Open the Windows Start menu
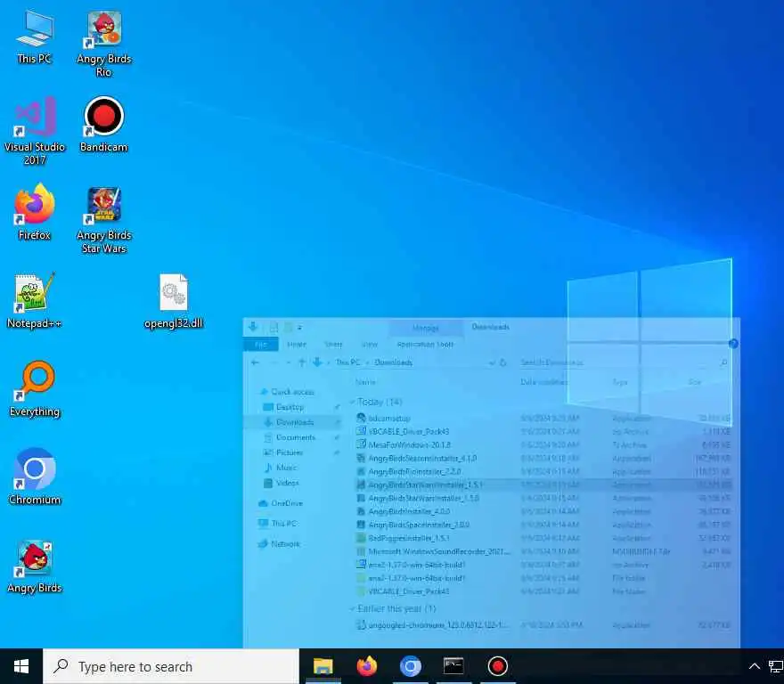 click(x=21, y=666)
